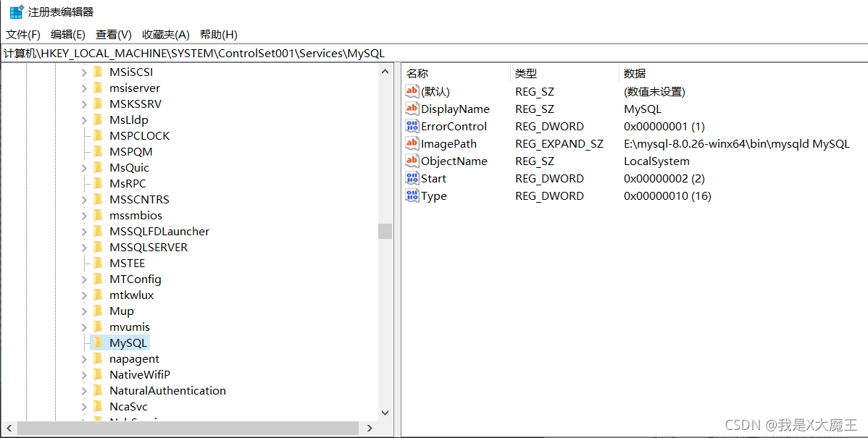Viewport: 868px width, 438px height.
Task: Expand the NativeWifiP tree node
Action: [83, 375]
